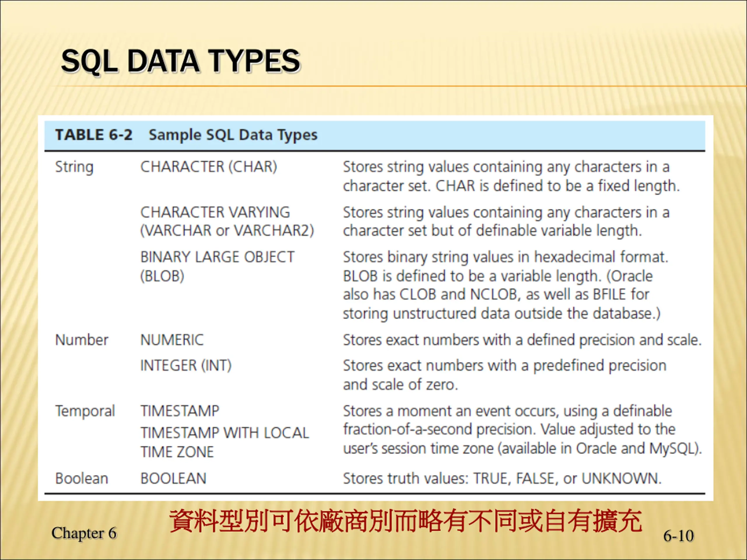
Task: Click the red Chinese note below the table
Action: 405,521
